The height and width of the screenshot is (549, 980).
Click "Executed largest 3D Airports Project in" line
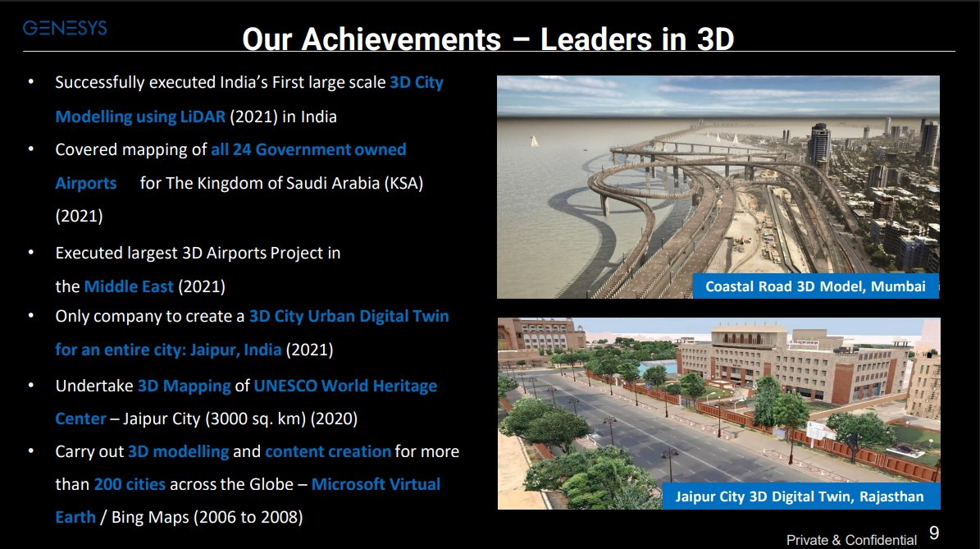[x=198, y=253]
